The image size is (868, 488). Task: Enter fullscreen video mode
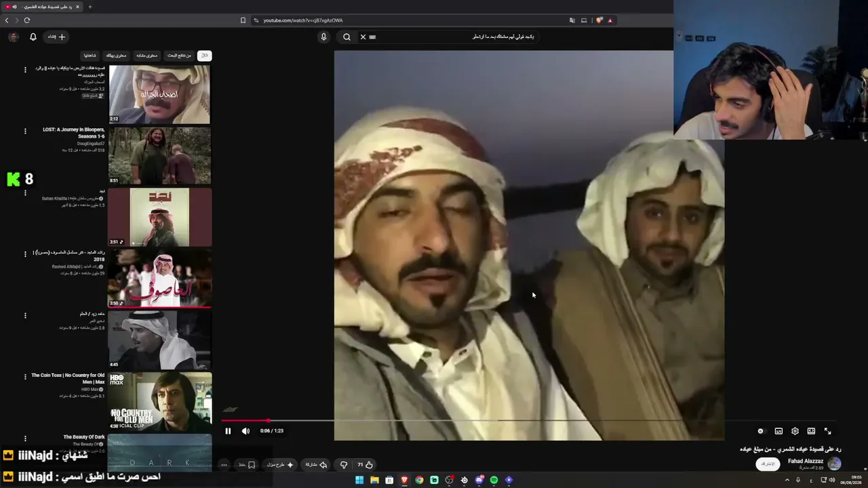(x=827, y=431)
